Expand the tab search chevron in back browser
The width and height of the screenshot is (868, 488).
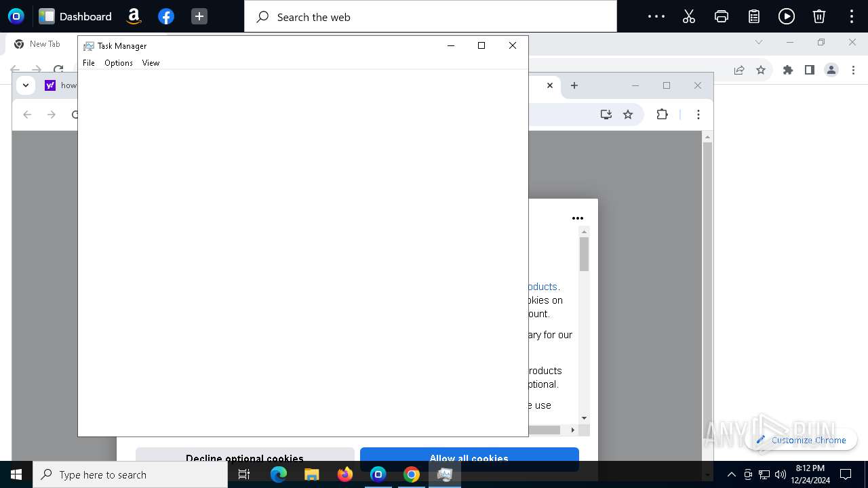tap(759, 42)
